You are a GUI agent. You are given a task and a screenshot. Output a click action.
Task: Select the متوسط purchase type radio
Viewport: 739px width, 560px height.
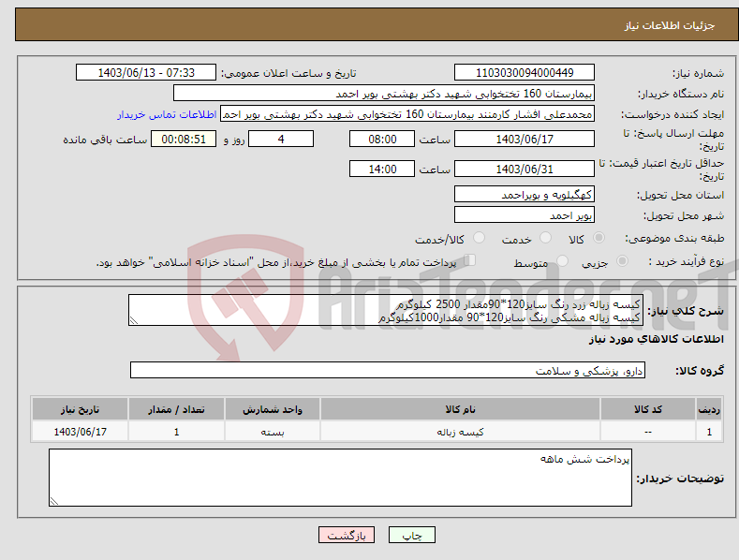pos(562,260)
